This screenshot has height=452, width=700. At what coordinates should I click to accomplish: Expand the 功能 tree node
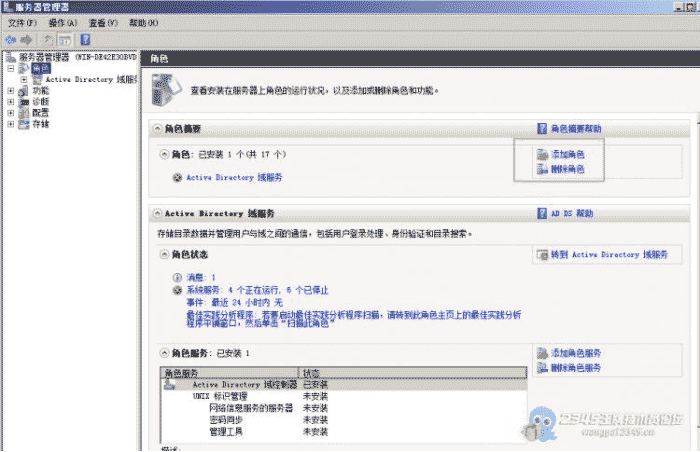tap(10, 90)
